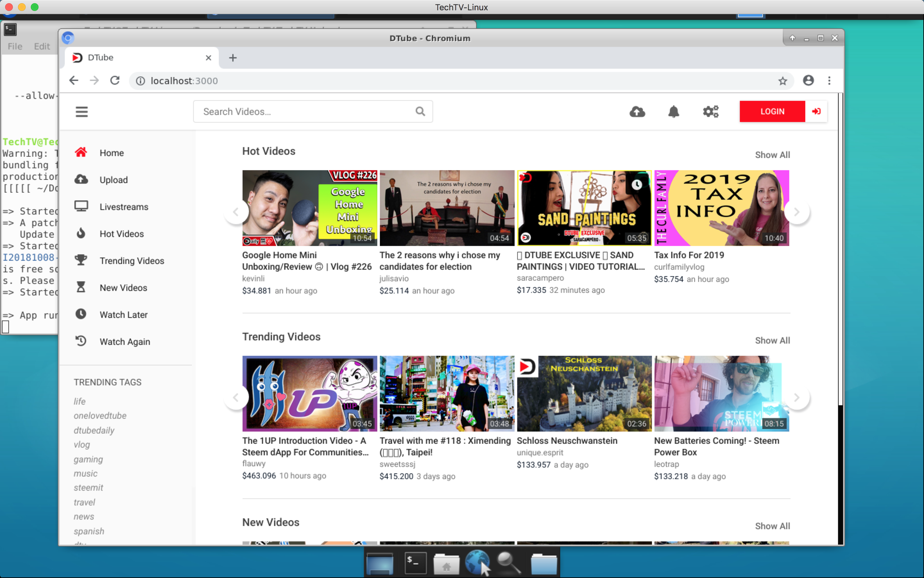Viewport: 924px width, 578px height.
Task: Click the sign-in arrow icon beside LOGIN
Action: coord(816,111)
